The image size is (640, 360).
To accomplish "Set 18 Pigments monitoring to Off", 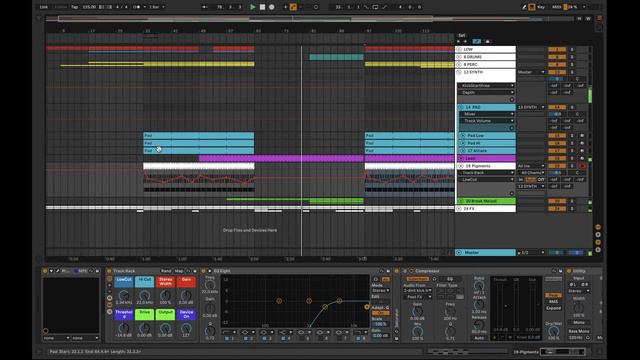I will click(x=541, y=180).
